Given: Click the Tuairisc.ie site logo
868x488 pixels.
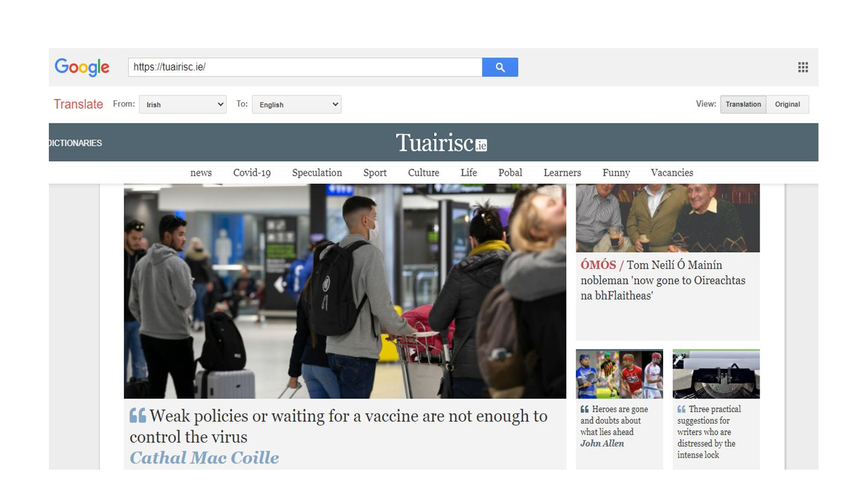Looking at the screenshot, I should tap(441, 143).
